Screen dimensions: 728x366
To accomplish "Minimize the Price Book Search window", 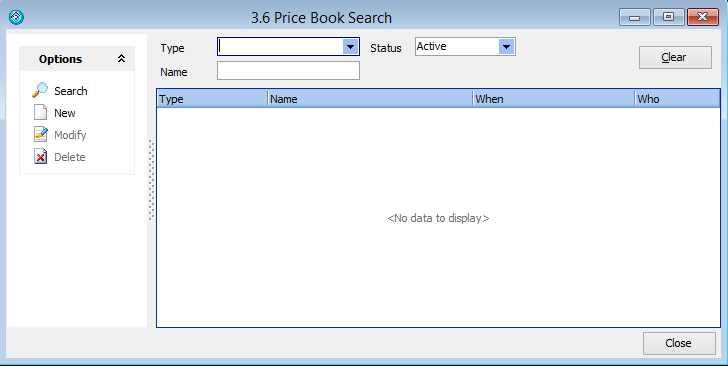I will 635,17.
